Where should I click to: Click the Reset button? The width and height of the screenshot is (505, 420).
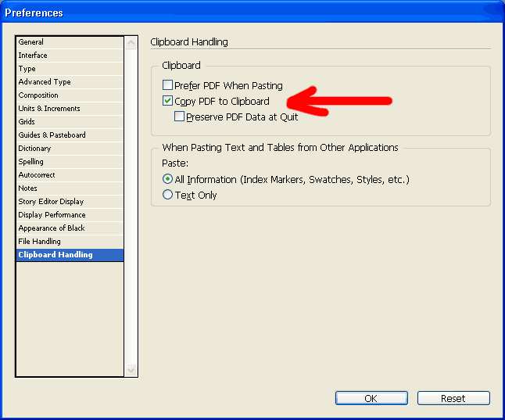(453, 398)
